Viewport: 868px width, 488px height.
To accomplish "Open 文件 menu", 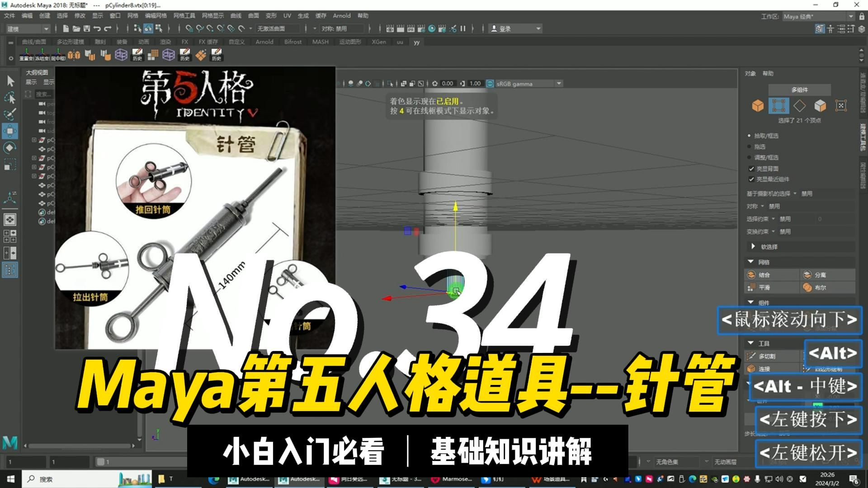I will click(x=9, y=15).
